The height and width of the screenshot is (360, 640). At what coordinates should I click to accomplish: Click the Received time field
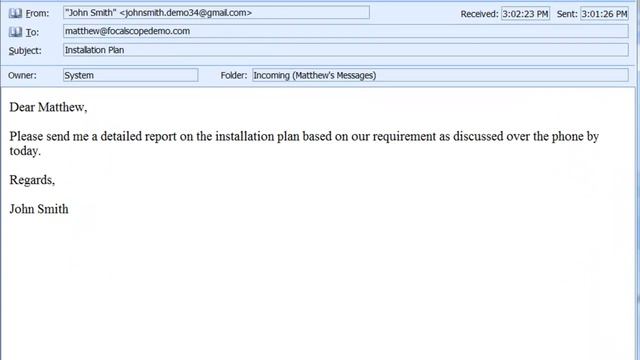pos(525,14)
